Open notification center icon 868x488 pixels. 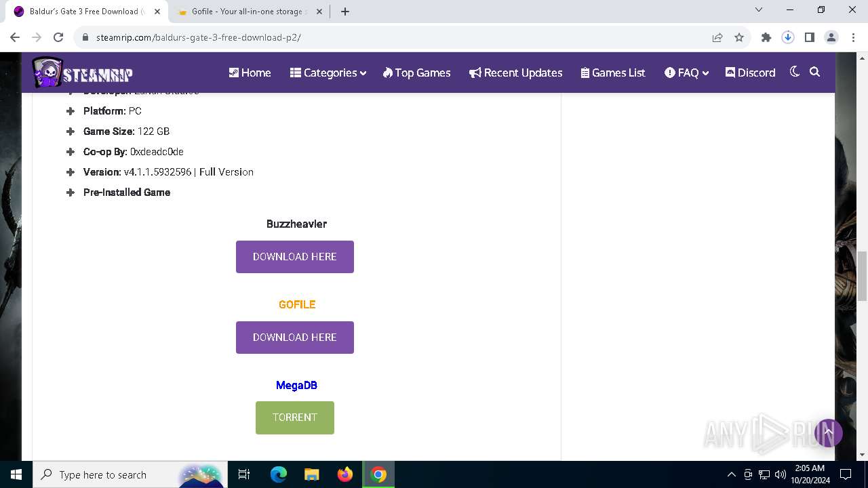(846, 474)
